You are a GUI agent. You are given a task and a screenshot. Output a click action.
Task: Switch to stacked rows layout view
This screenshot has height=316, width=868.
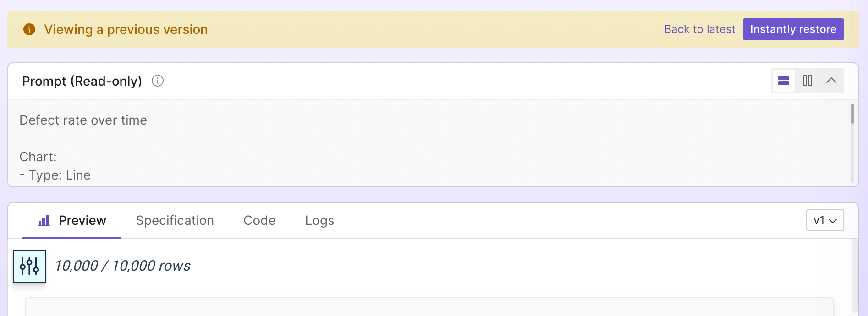[x=784, y=81]
